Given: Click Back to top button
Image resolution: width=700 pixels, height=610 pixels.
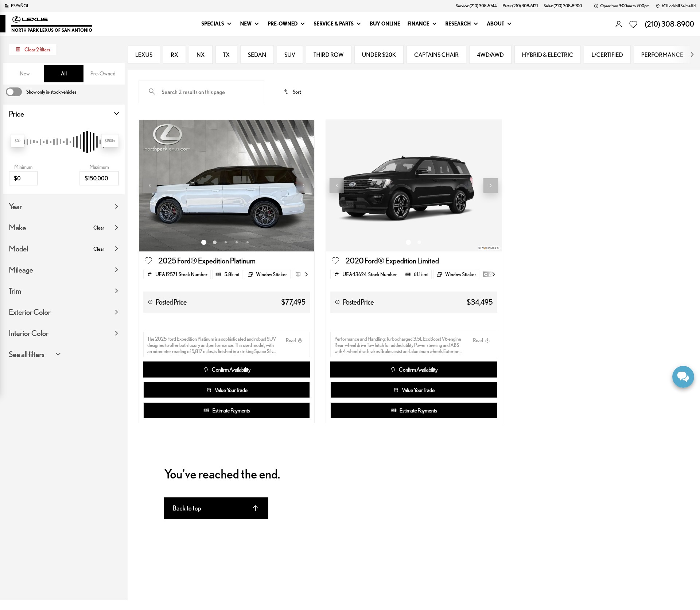Looking at the screenshot, I should pos(216,508).
